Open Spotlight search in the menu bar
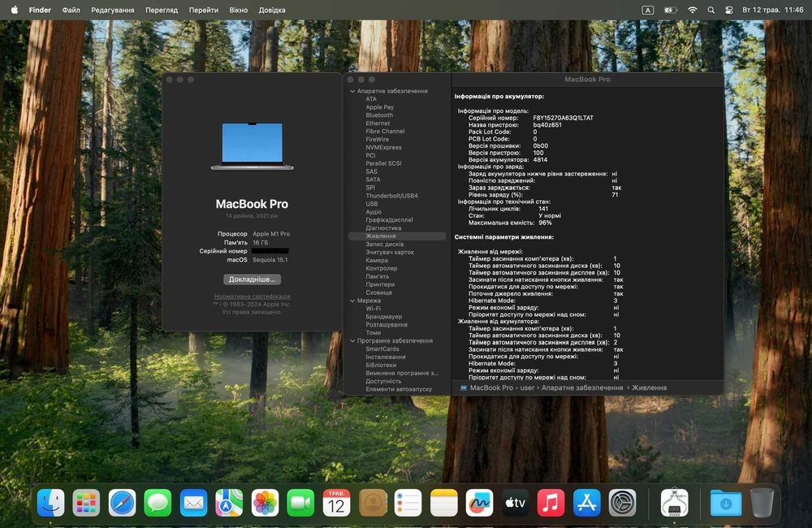The image size is (812, 528). coord(711,10)
